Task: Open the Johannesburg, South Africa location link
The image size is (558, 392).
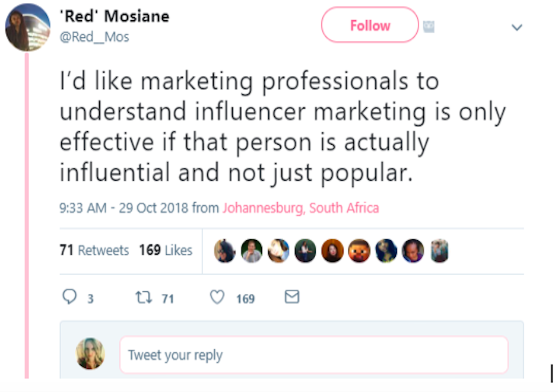Action: (300, 208)
